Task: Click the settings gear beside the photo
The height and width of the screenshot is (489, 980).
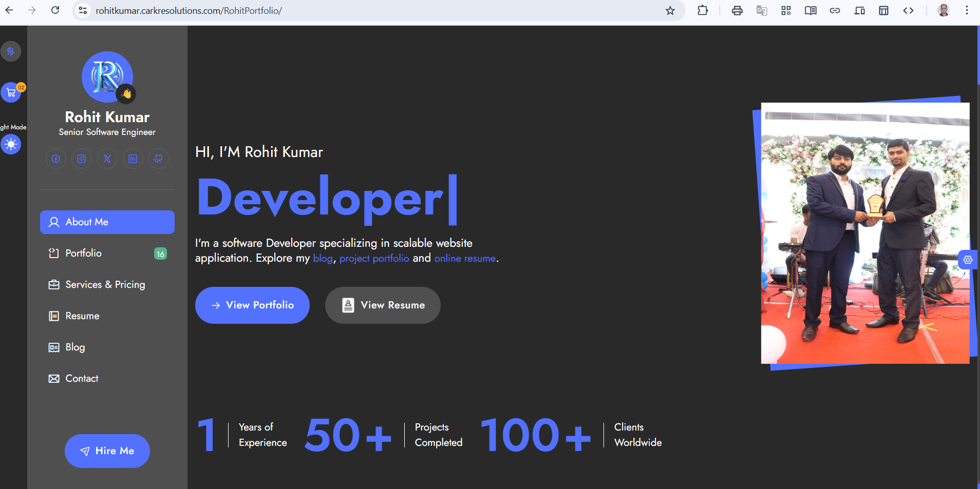Action: point(968,260)
